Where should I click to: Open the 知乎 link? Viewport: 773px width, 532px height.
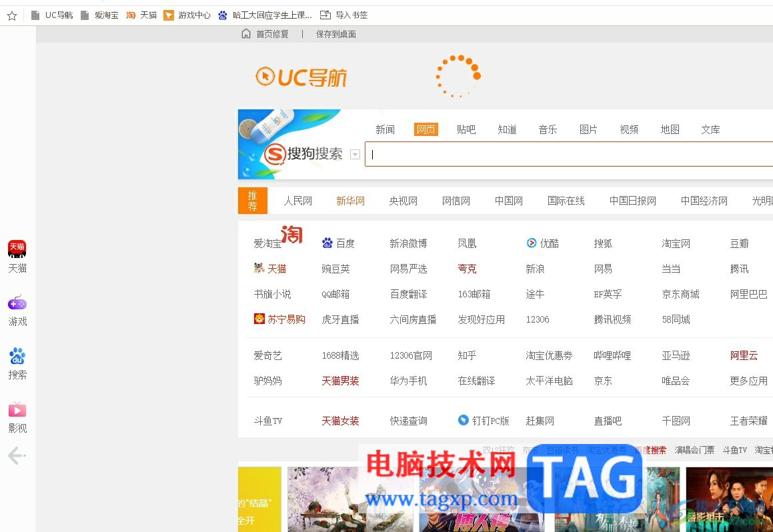pos(467,355)
